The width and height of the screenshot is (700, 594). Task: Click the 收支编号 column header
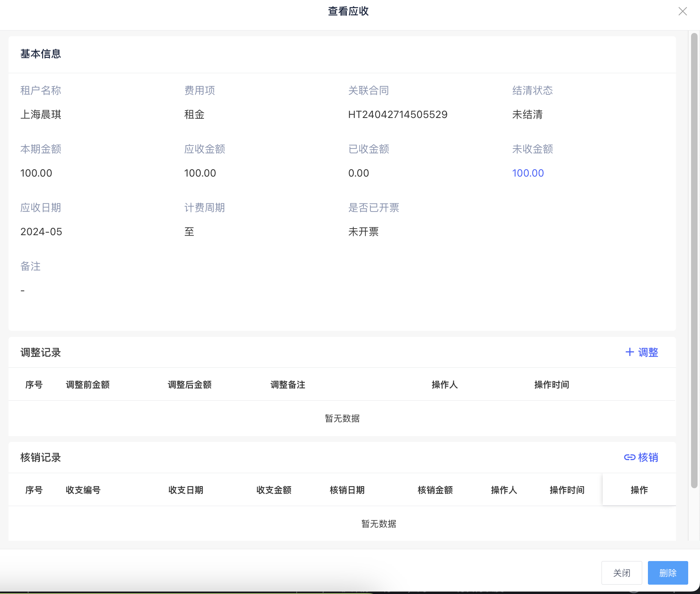coord(83,490)
